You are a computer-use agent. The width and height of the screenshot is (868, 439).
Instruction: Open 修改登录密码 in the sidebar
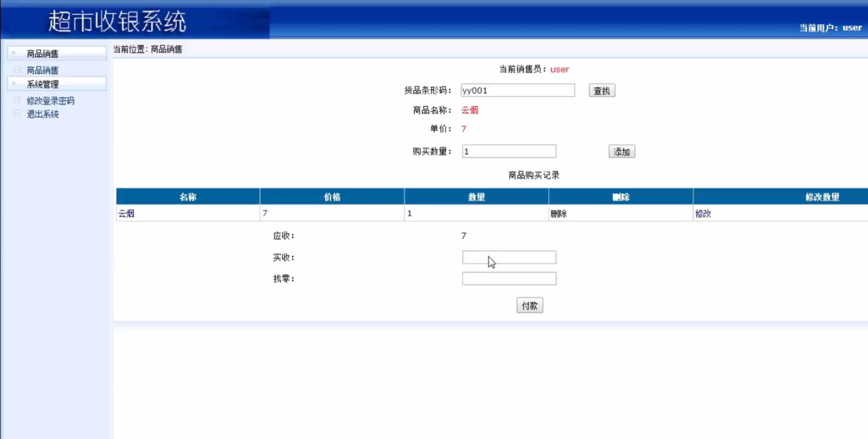coord(51,101)
